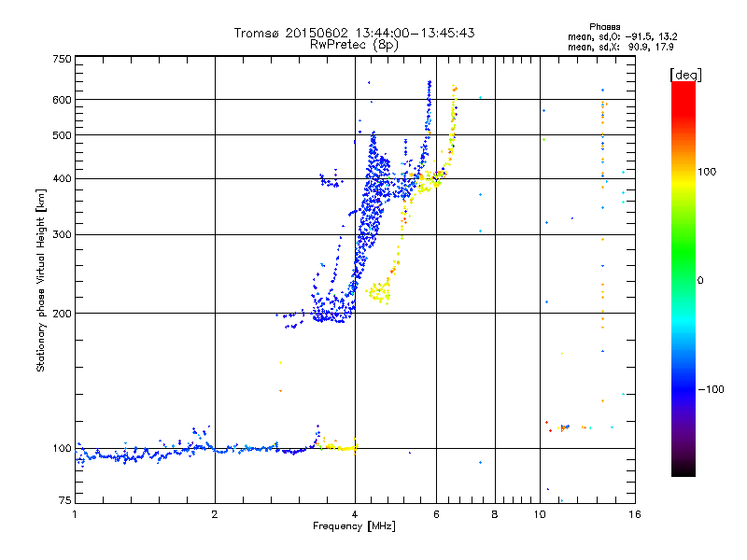Click the colorbar tick label '0'
This screenshot has height=560, width=747.
coord(700,281)
